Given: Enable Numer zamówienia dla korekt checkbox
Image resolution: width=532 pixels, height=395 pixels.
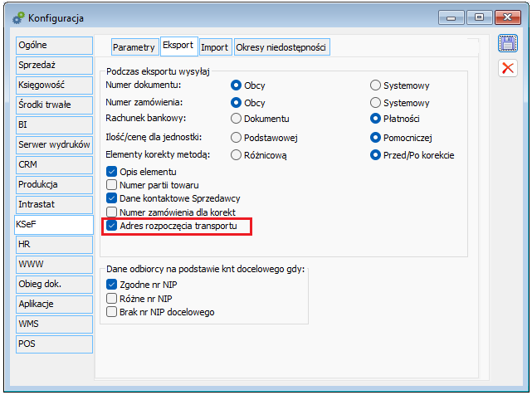Looking at the screenshot, I should click(x=111, y=212).
